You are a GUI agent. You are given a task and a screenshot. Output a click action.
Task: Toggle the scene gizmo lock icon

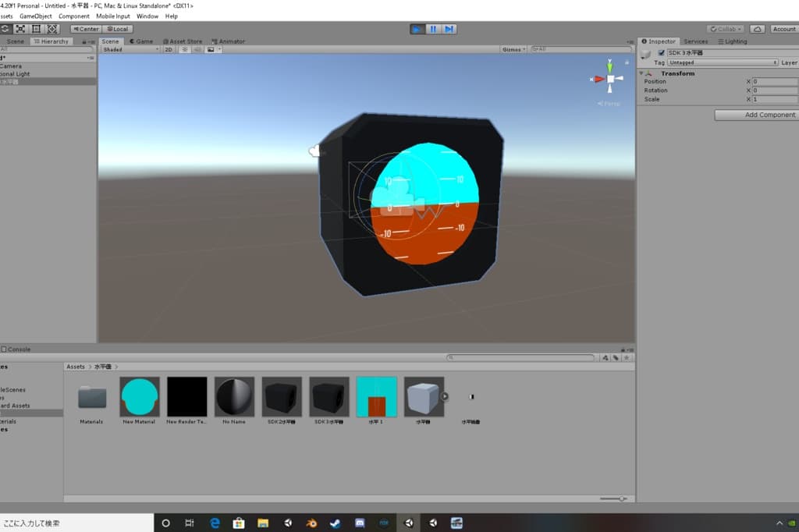627,62
